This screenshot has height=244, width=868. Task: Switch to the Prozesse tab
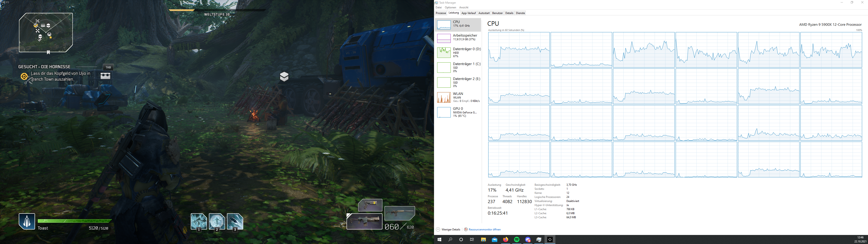pyautogui.click(x=441, y=13)
